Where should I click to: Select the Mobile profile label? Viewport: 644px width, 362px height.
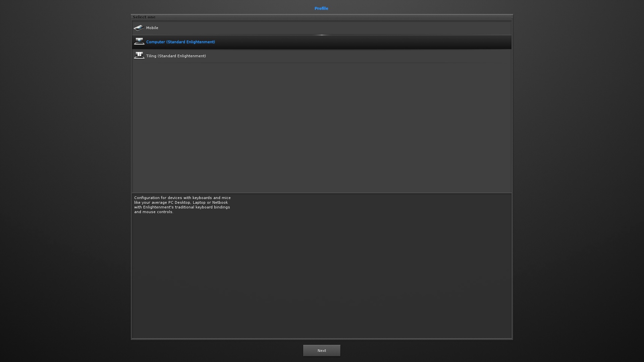152,28
